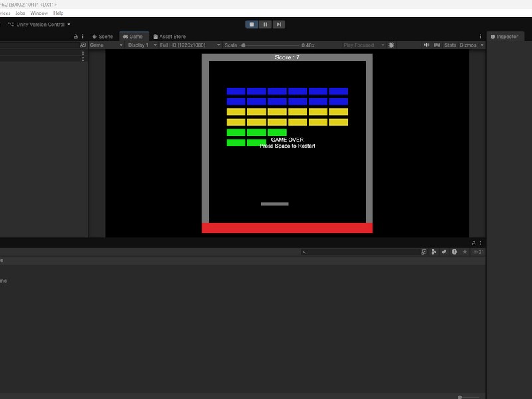Click the search by label tag icon
The width and height of the screenshot is (532, 399).
(x=444, y=252)
